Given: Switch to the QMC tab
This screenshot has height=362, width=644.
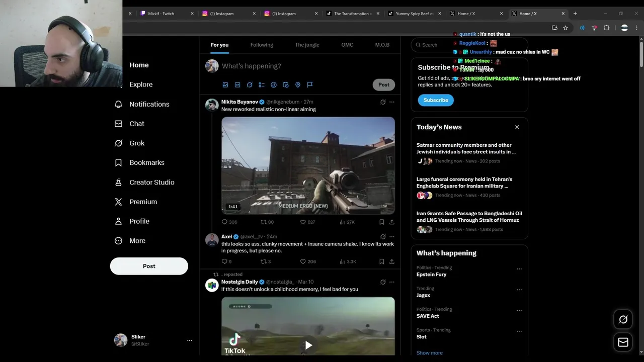Looking at the screenshot, I should [347, 45].
